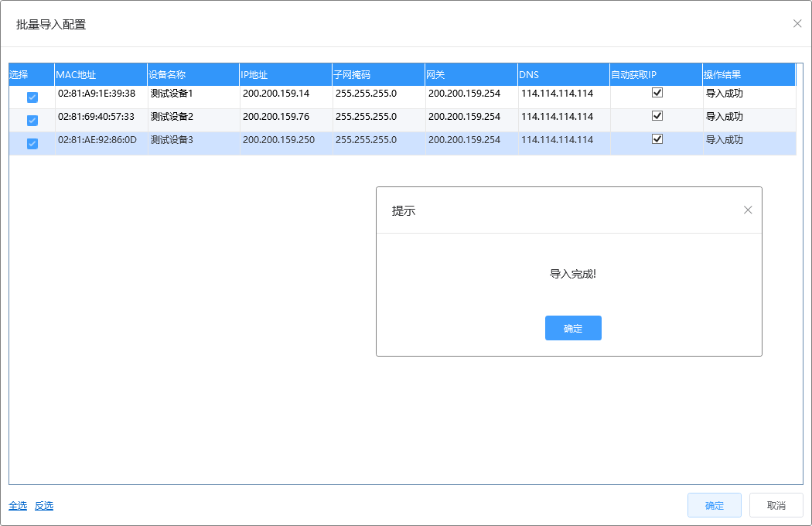Click device name 测试设备3
The height and width of the screenshot is (526, 812).
pos(172,140)
